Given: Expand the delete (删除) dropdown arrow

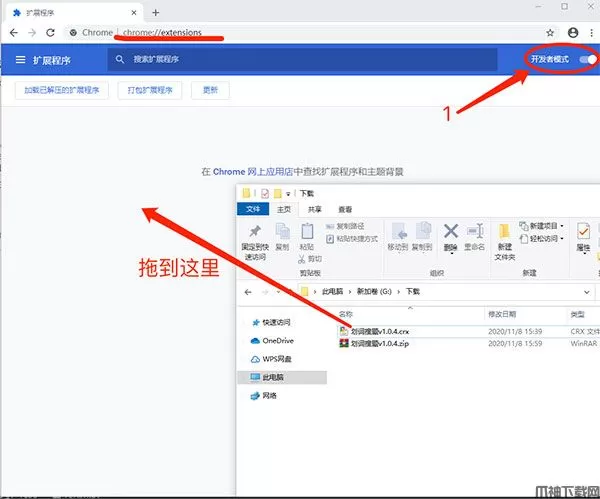Looking at the screenshot, I should [452, 253].
